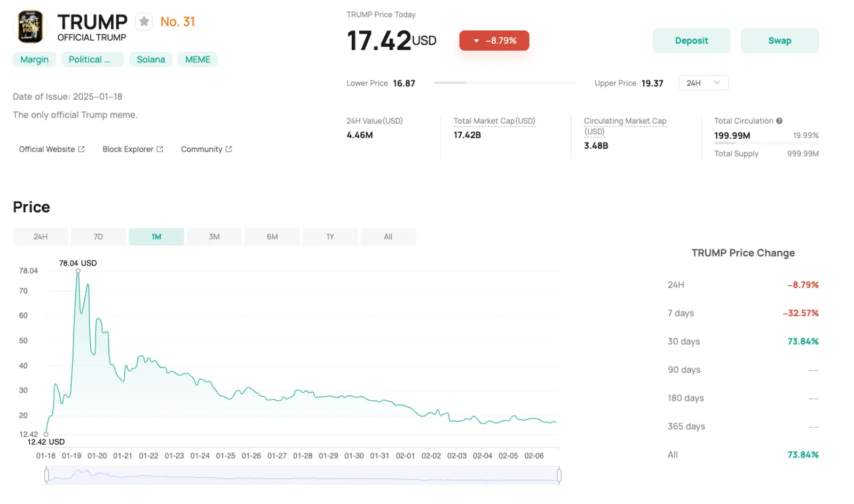Click the TRUMP Price Change heading

tap(743, 253)
